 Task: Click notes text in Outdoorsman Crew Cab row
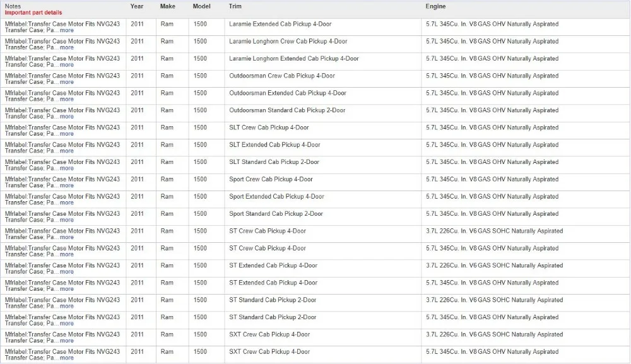pos(62,79)
